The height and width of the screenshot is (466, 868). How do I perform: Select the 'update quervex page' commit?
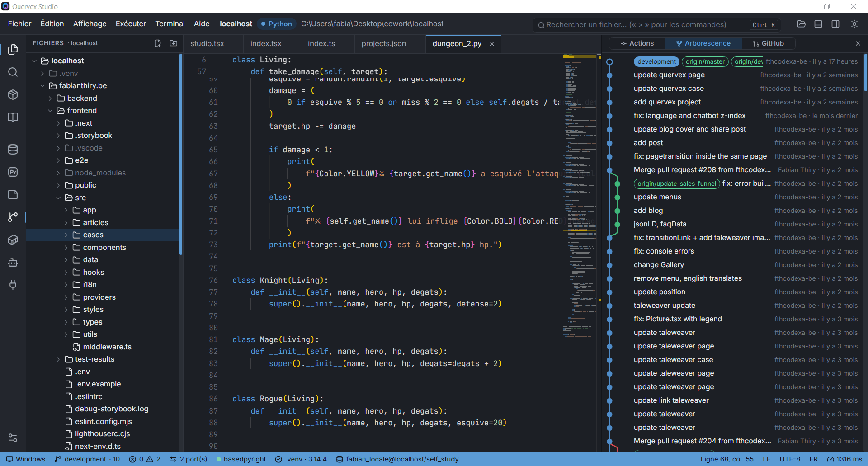click(669, 75)
